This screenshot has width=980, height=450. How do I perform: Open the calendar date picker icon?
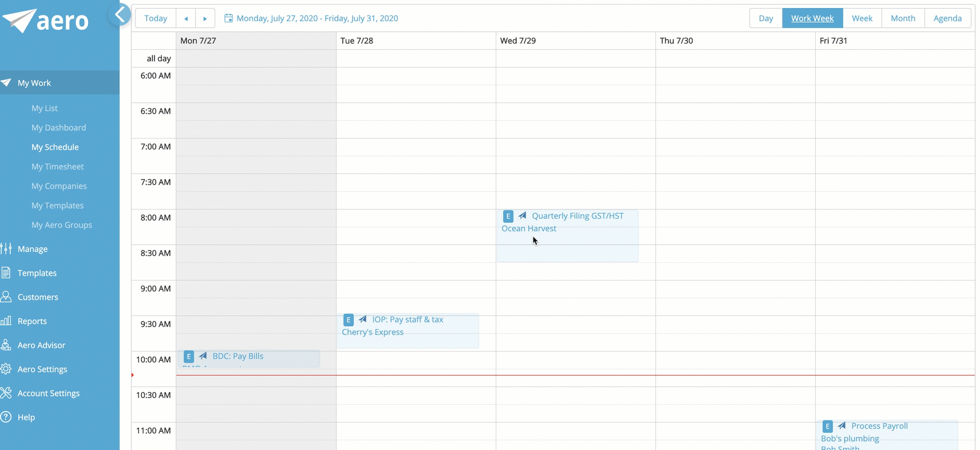[x=228, y=18]
